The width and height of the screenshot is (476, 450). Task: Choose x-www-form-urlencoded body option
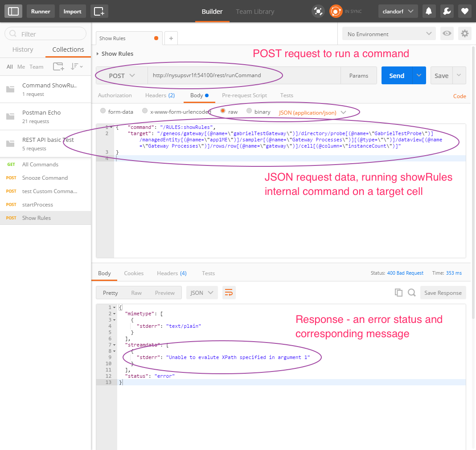(x=145, y=111)
